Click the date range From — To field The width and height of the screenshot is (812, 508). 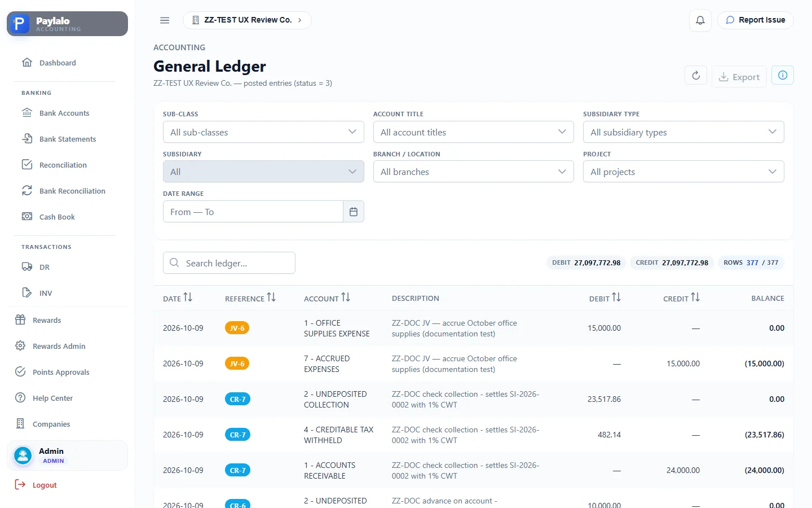253,212
